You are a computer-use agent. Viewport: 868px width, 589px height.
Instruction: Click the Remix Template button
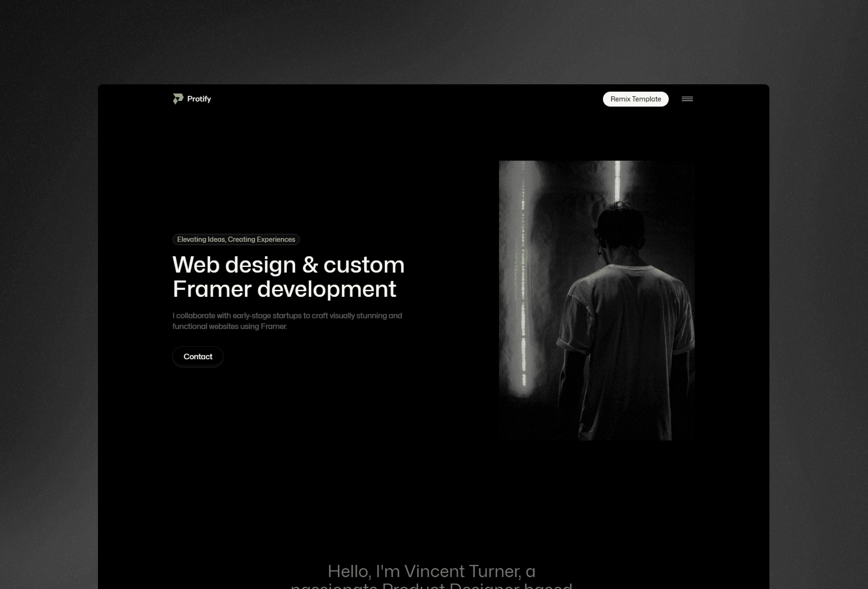[635, 99]
